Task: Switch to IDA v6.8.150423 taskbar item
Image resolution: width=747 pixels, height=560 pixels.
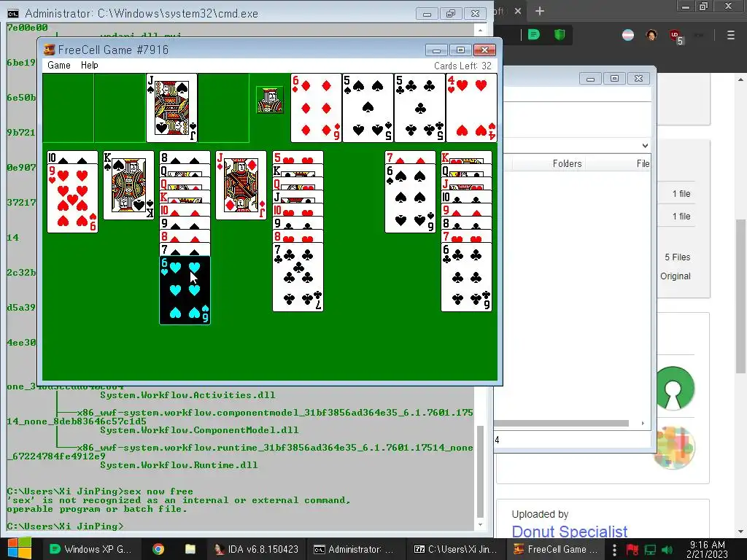Action: point(256,549)
